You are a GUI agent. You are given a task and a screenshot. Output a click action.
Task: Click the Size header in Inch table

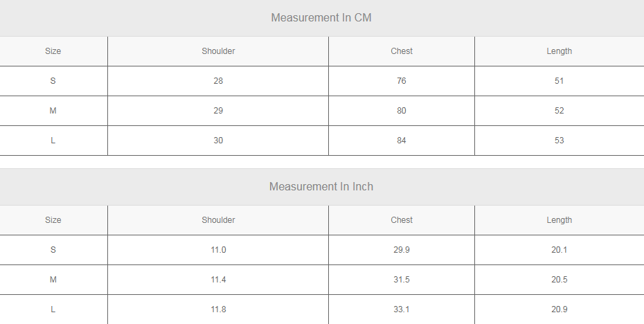coord(53,219)
